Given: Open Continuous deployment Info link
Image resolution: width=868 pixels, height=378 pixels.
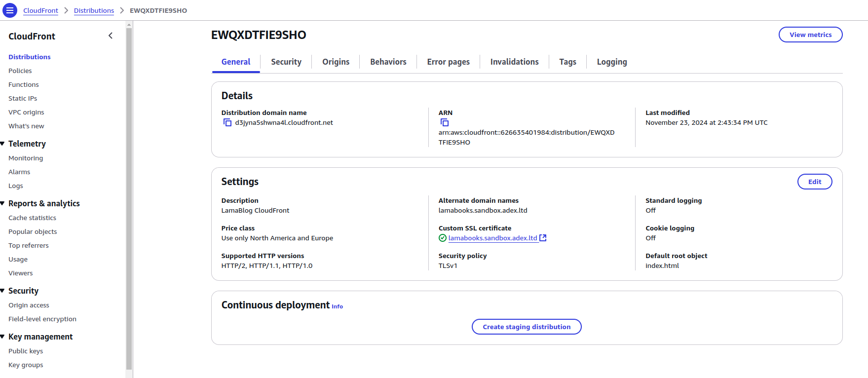Looking at the screenshot, I should [337, 306].
